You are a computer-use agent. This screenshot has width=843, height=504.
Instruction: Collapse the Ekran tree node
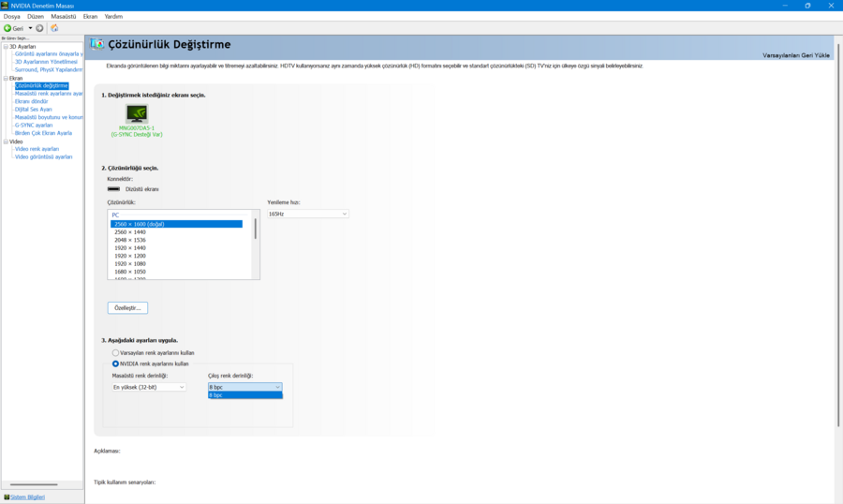click(6, 79)
